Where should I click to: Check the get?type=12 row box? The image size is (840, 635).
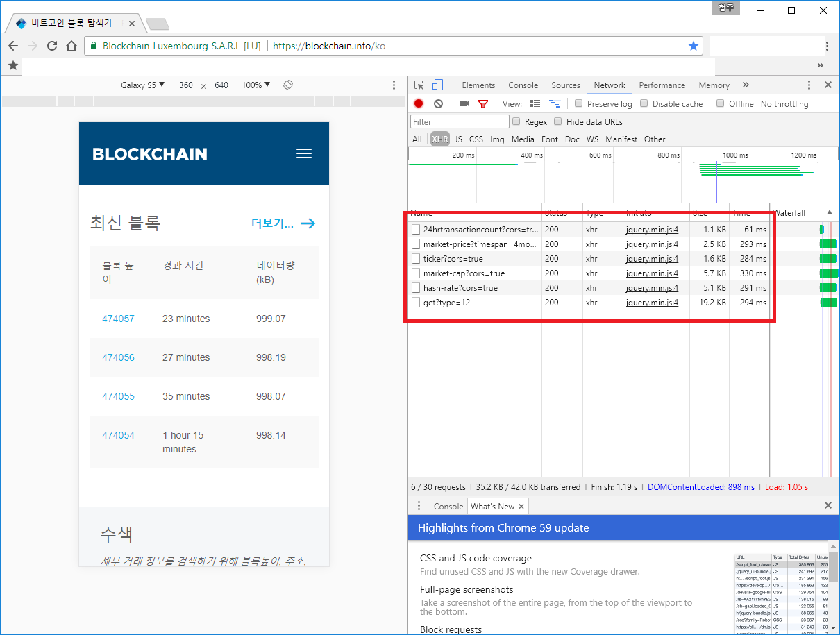pos(416,303)
